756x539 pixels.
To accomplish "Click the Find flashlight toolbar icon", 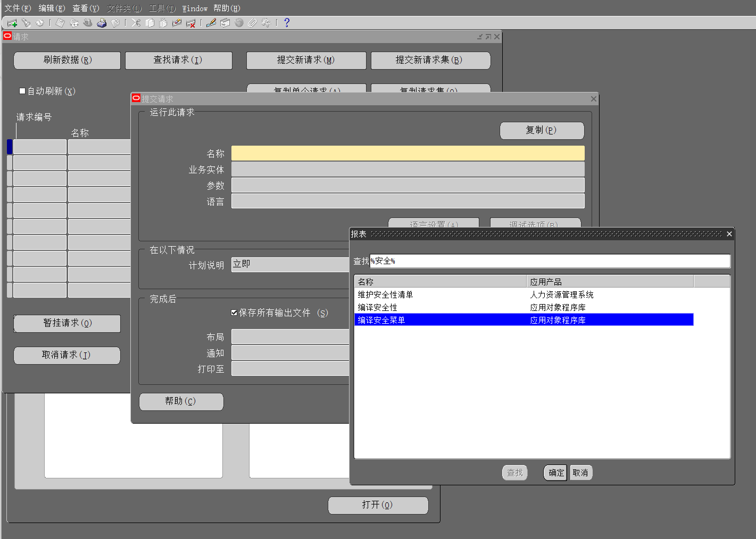I will (26, 23).
